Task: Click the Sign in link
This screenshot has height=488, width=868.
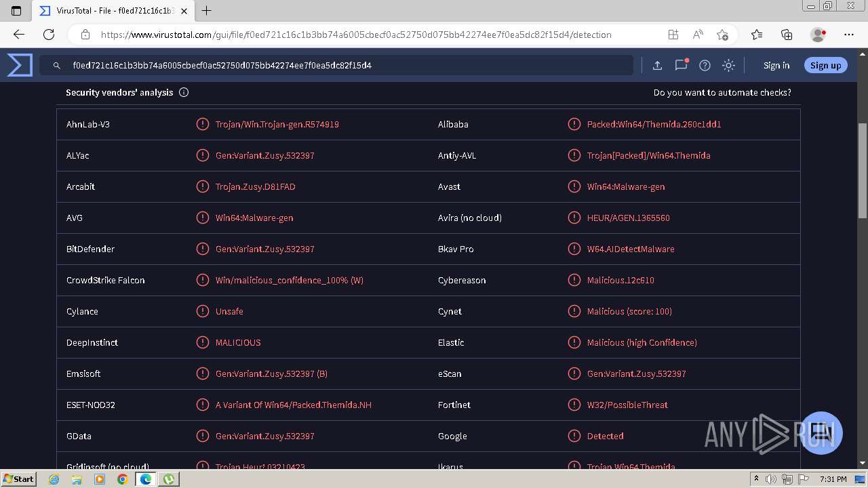Action: pyautogui.click(x=776, y=65)
